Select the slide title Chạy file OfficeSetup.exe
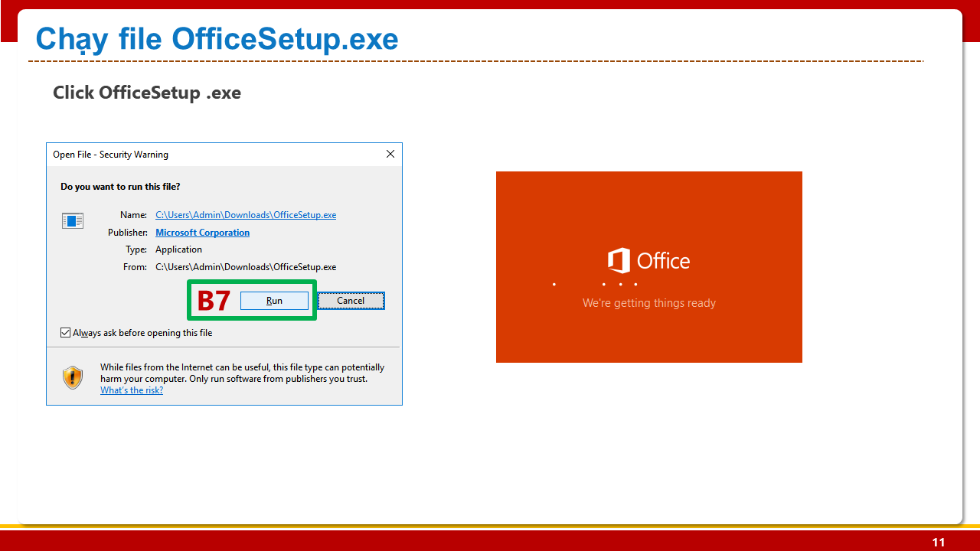Image resolution: width=980 pixels, height=551 pixels. [x=217, y=39]
